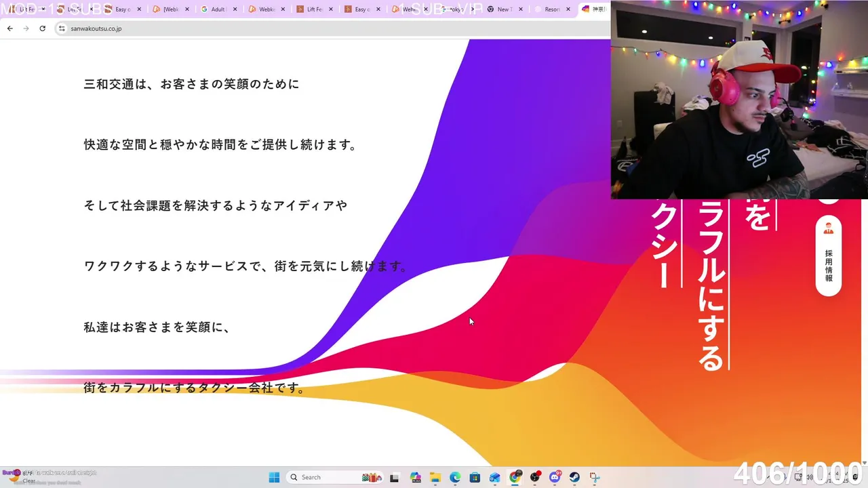This screenshot has height=488, width=868.
Task: Open the site information icon in the address bar
Action: coord(62,28)
